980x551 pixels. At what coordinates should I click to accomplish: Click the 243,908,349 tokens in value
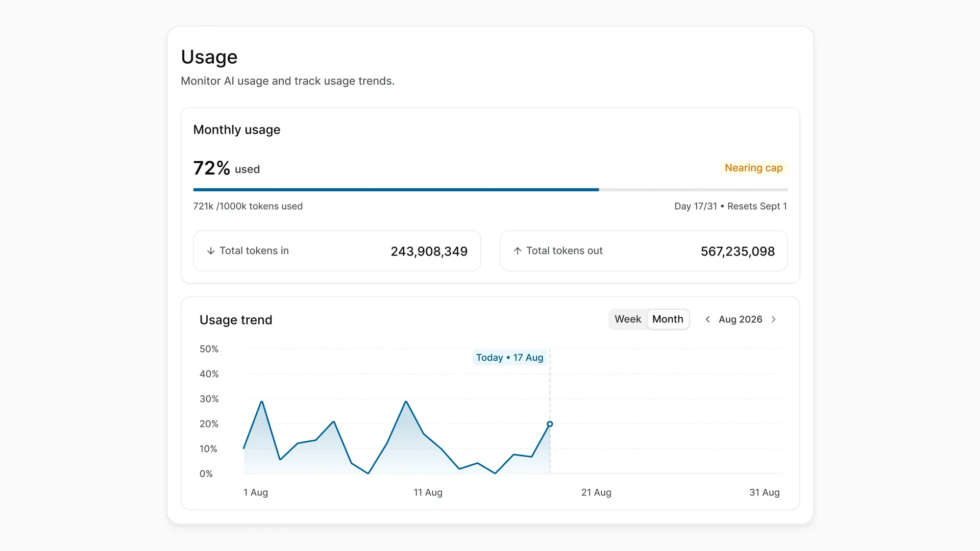[x=429, y=252]
